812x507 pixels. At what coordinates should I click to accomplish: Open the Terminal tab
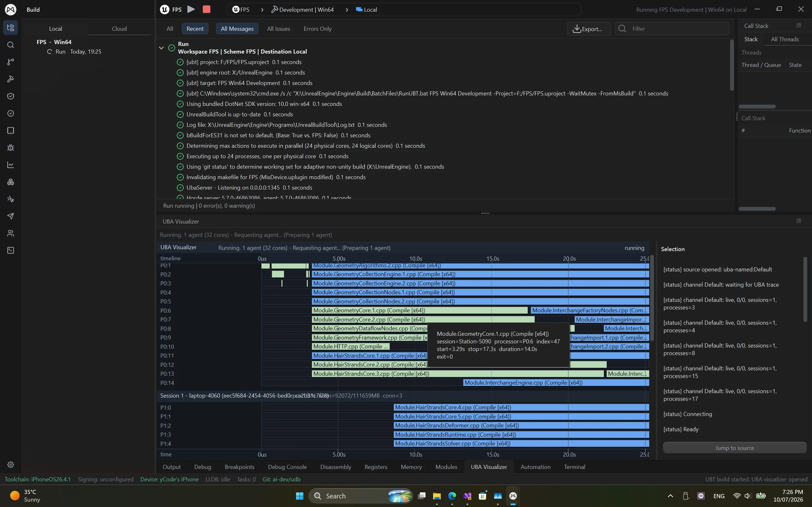(574, 467)
